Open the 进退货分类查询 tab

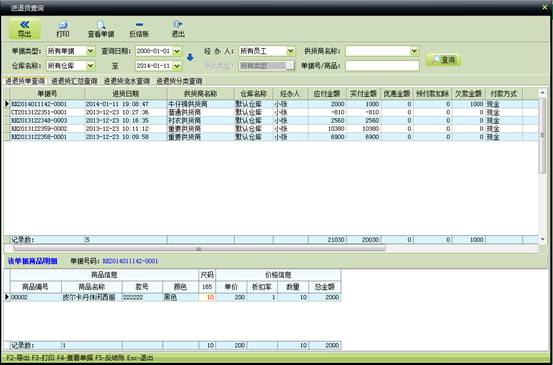coord(179,81)
